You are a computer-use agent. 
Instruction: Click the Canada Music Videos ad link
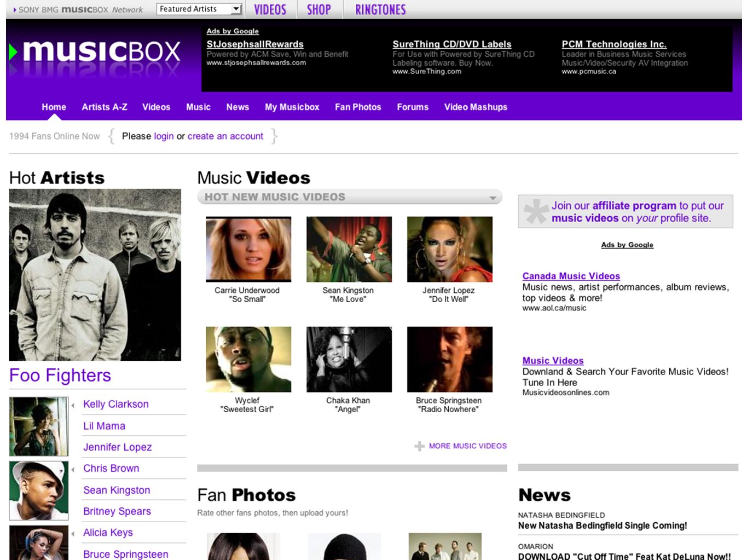pos(571,276)
